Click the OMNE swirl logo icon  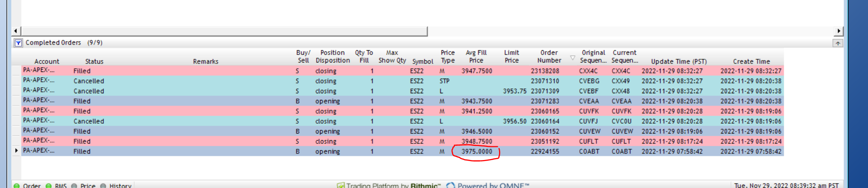click(450, 185)
